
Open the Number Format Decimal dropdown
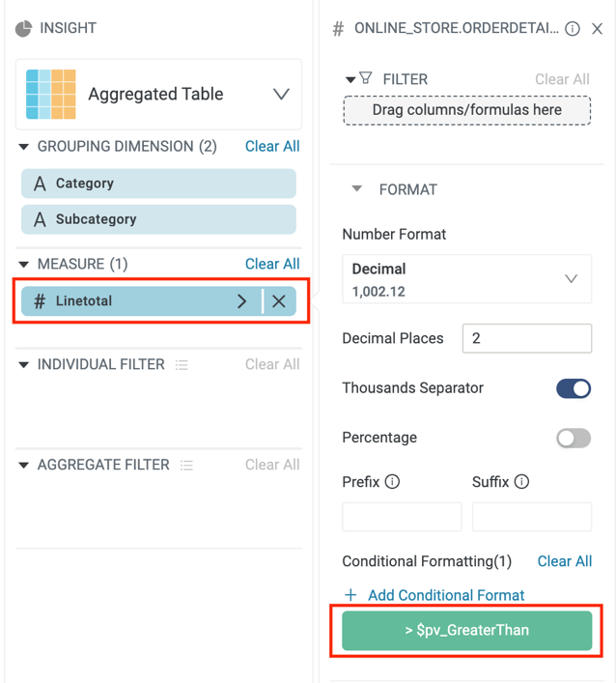[x=571, y=278]
